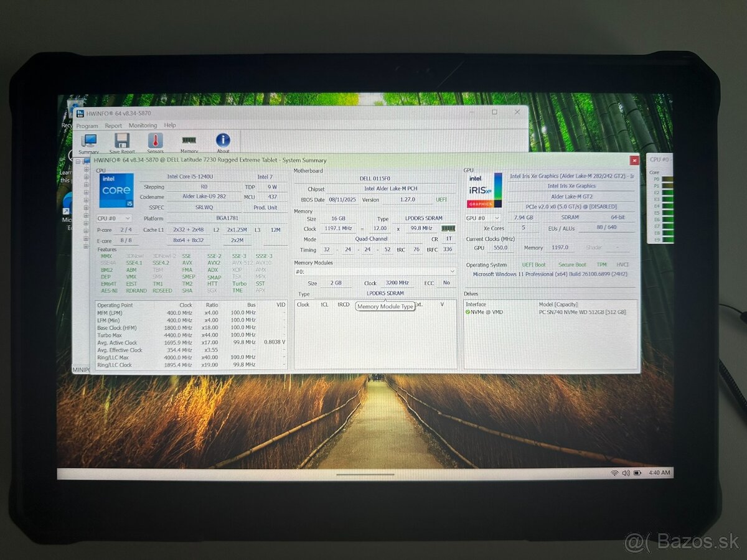The height and width of the screenshot is (560, 747).
Task: Open the Program menu
Action: pos(87,125)
